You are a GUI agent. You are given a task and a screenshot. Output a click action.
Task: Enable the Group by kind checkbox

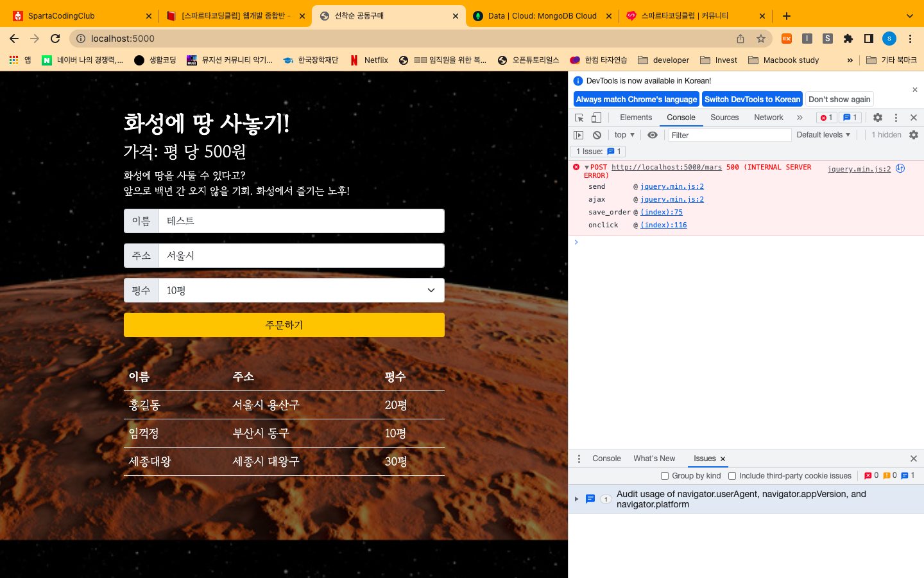(x=665, y=476)
